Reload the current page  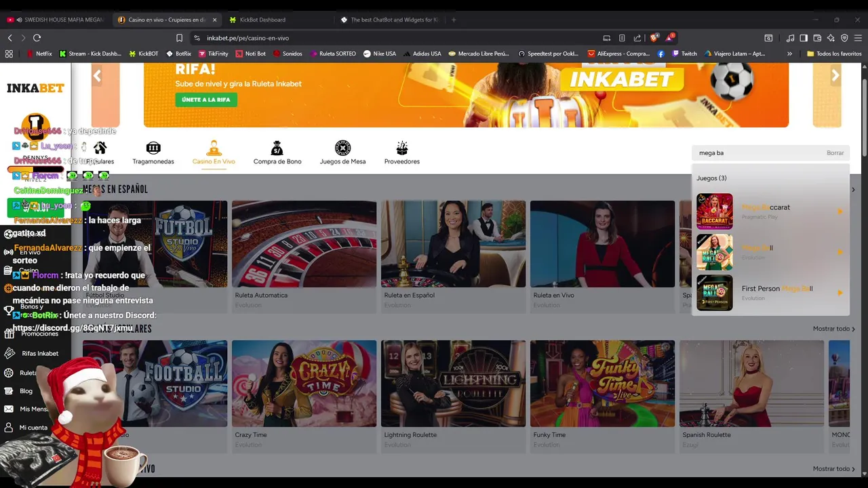coord(37,38)
